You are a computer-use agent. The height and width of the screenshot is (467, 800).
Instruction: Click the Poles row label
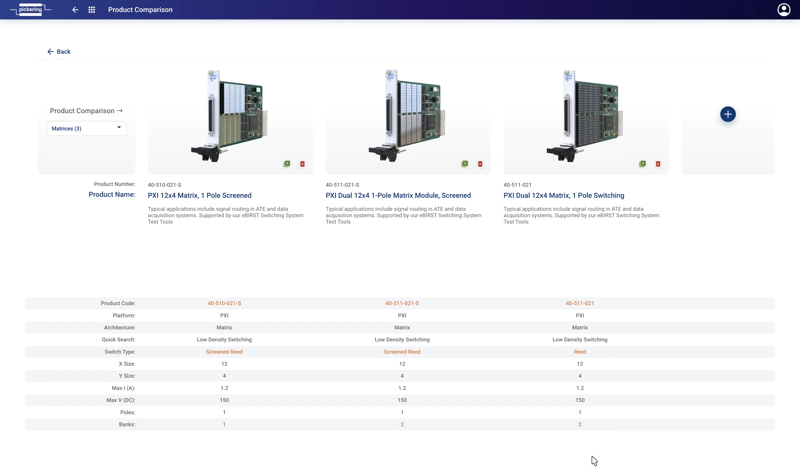[x=128, y=412]
